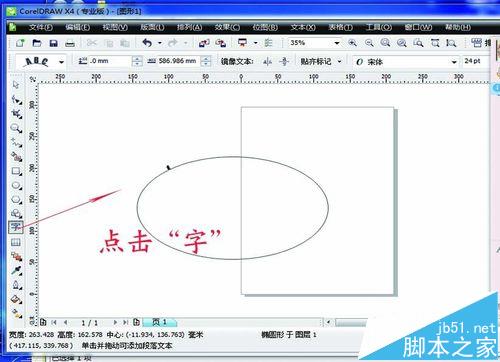
Task: Open the 文本(X) menu
Action: [303, 27]
